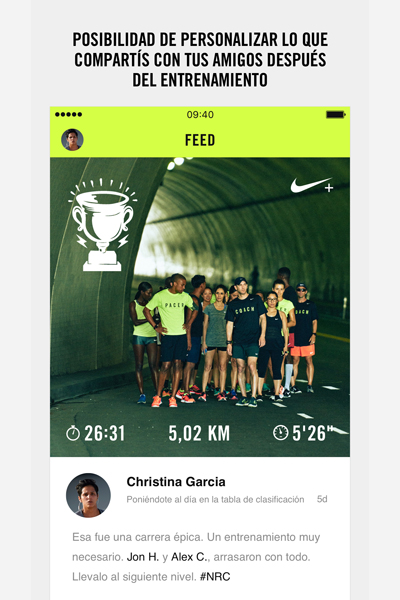The width and height of the screenshot is (400, 600).
Task: Tap the FEED header title
Action: coord(200,140)
